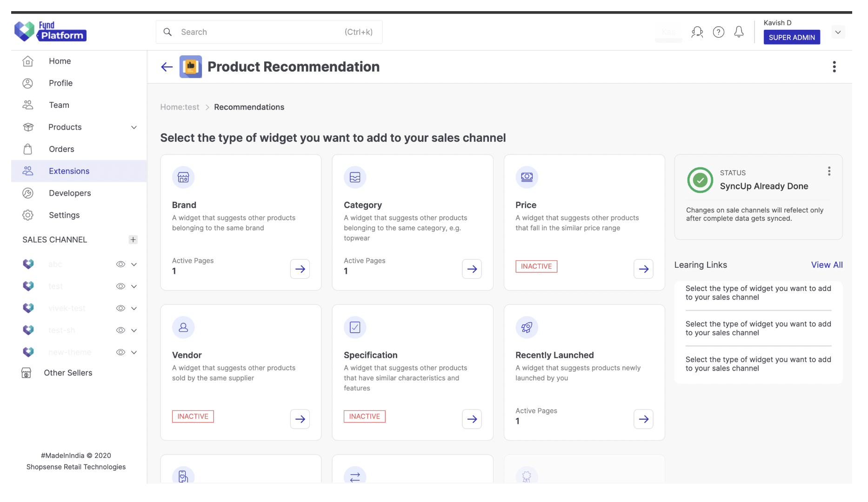This screenshot has height=502, width=868.
Task: Open the third learning link
Action: (758, 364)
